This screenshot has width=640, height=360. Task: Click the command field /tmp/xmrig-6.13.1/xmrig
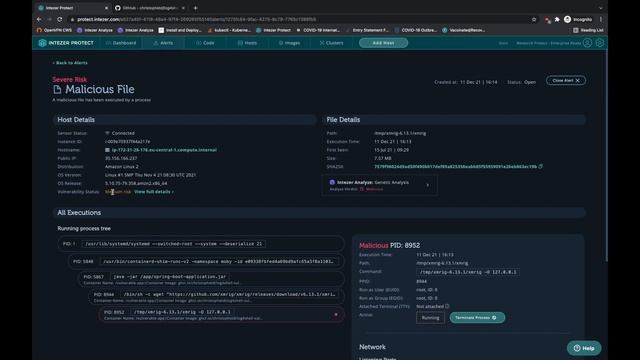point(468,272)
